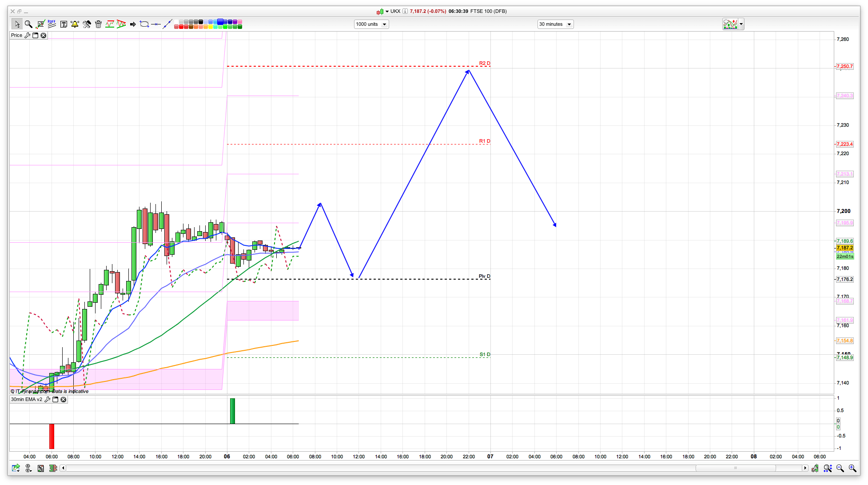Toggle Price panel window detach icon

coord(36,36)
